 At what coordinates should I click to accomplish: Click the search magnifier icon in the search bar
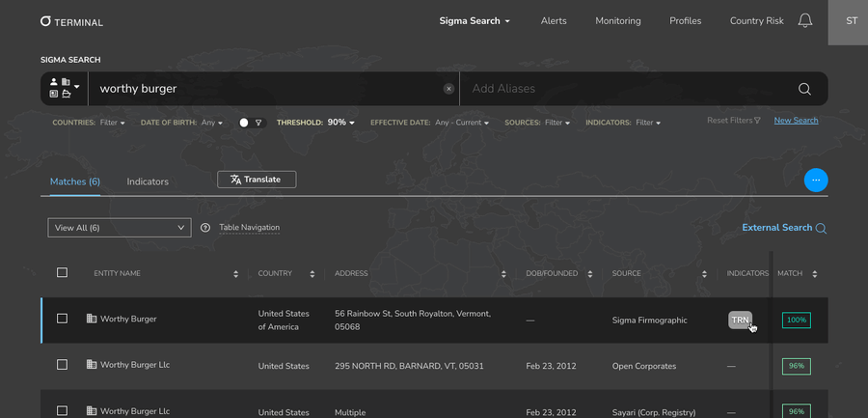coord(804,89)
